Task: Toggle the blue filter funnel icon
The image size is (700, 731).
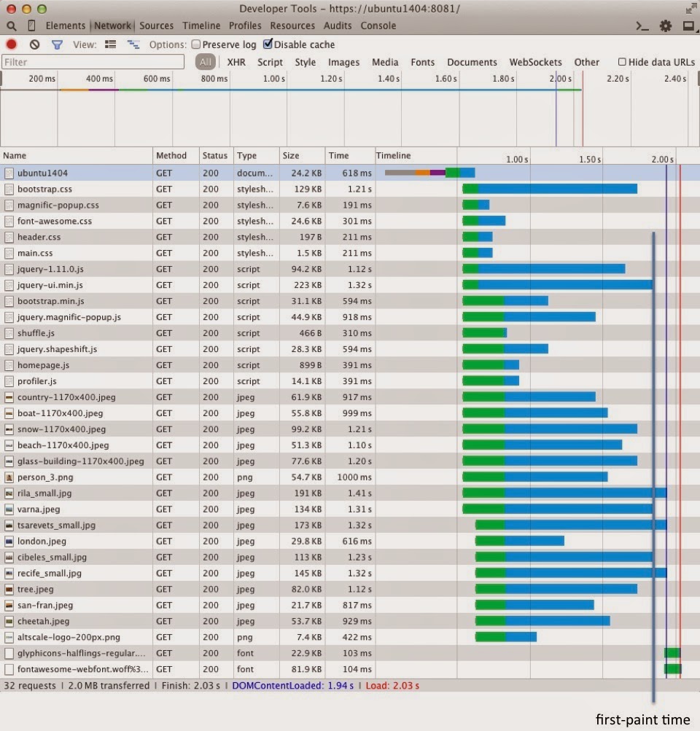Action: 57,44
